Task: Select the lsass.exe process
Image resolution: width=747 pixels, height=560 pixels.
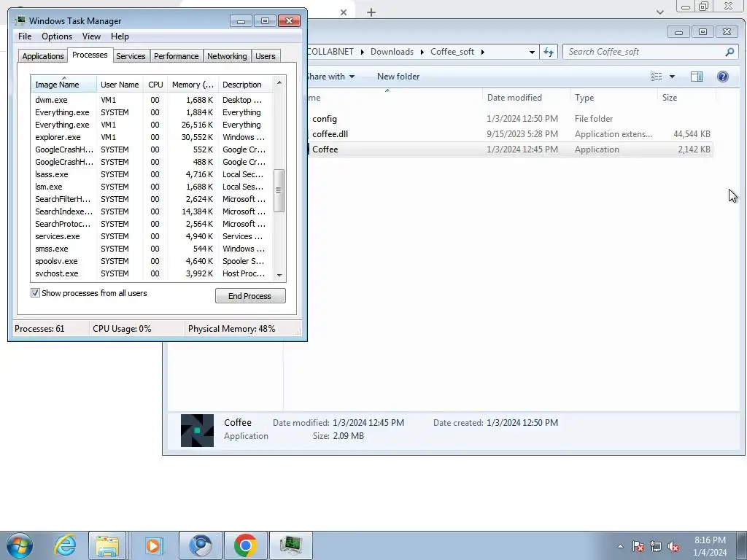Action: pyautogui.click(x=152, y=174)
